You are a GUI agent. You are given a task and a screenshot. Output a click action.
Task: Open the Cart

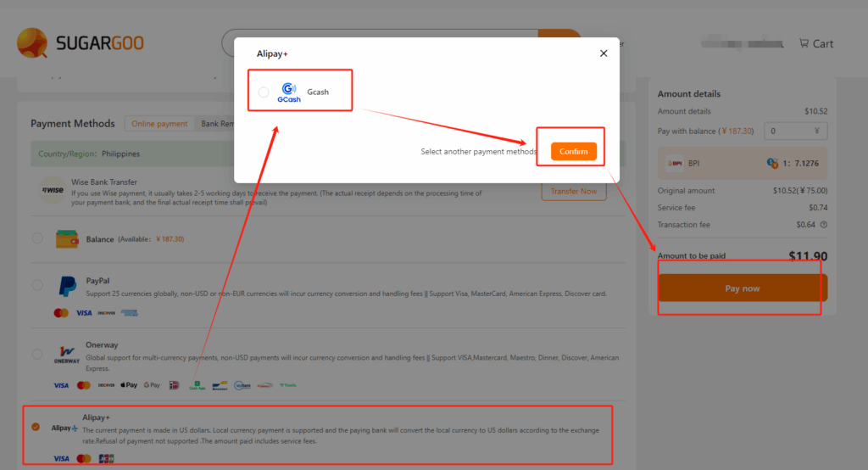click(x=816, y=44)
